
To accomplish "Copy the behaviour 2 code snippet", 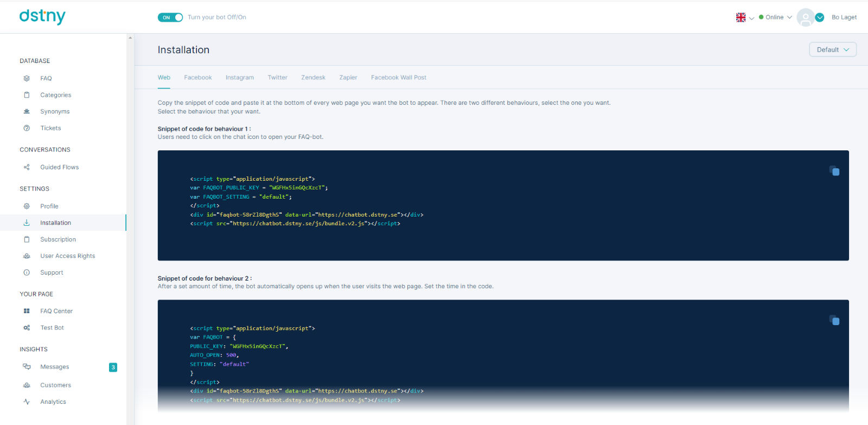I will pos(834,320).
